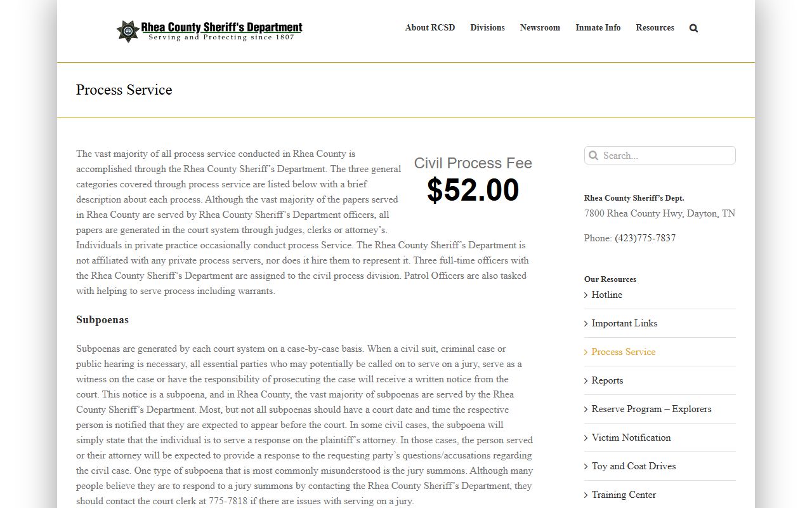Open Reserve Program – Explorers link
This screenshot has height=508, width=812.
[651, 409]
